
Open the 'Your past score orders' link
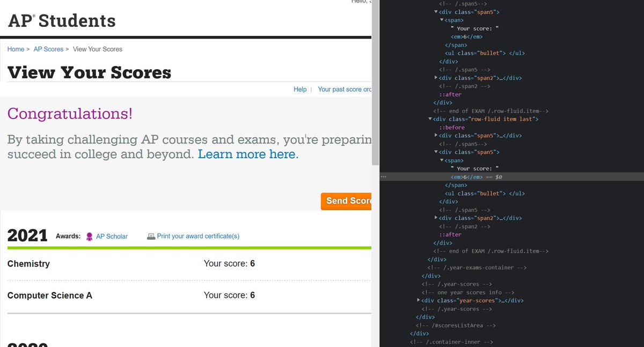(x=345, y=90)
